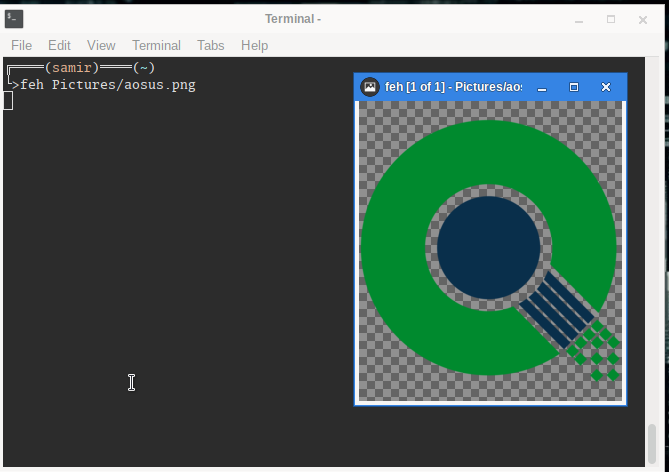This screenshot has width=669, height=472.
Task: Minimize the Terminal window
Action: click(x=579, y=19)
